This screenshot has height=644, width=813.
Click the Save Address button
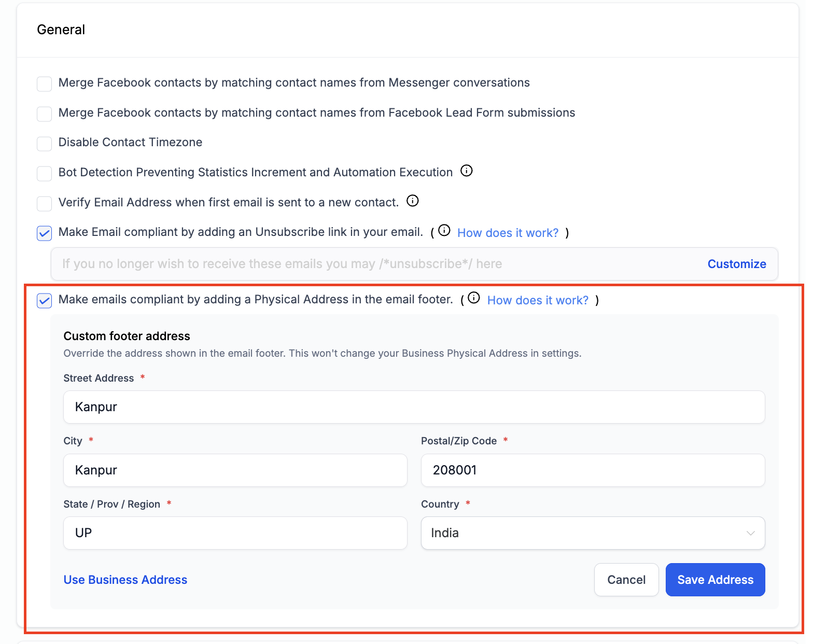click(715, 580)
